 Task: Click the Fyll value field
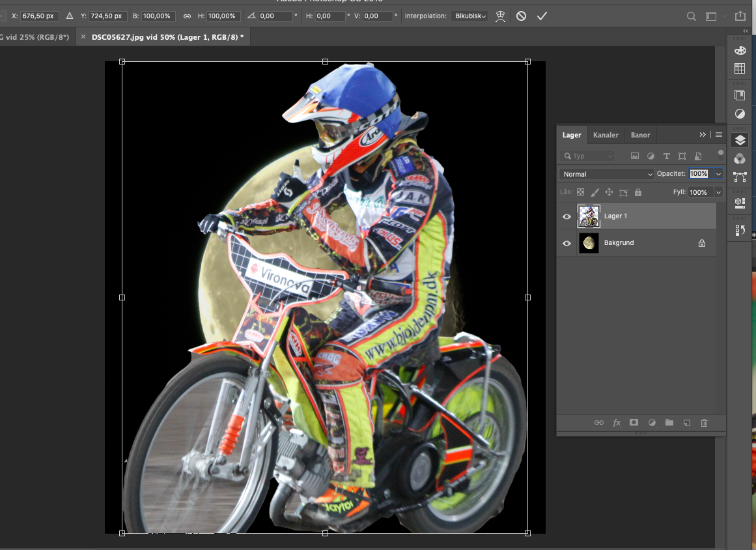701,192
